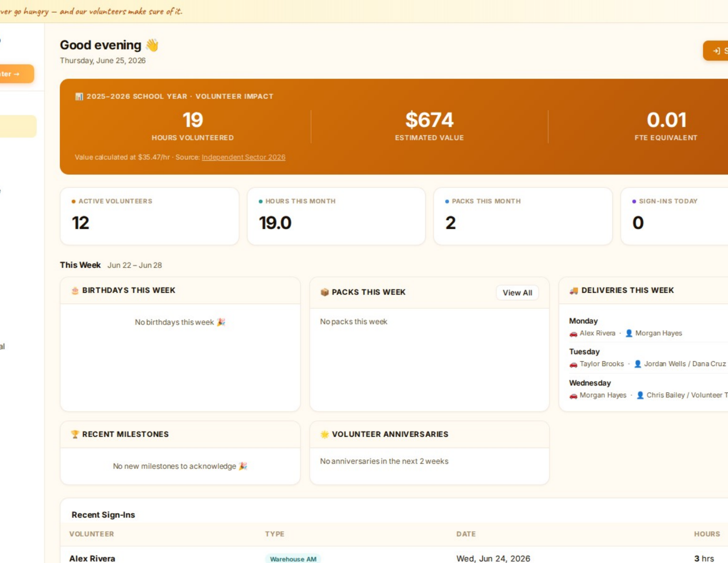Click the 0.01 FTE Equivalent figure
The height and width of the screenshot is (563, 728).
tap(666, 120)
